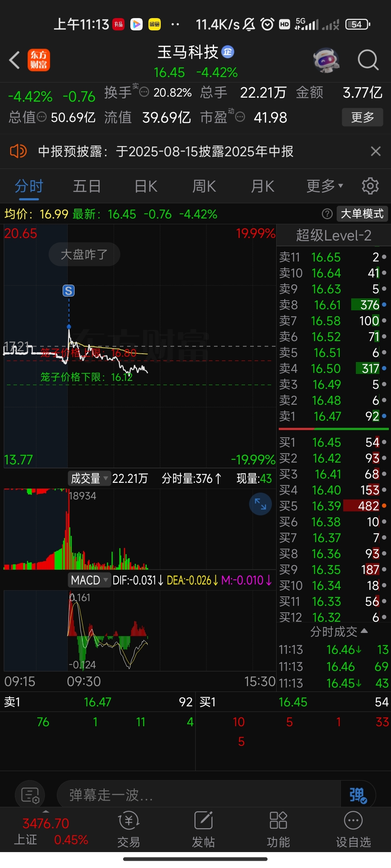Tap the blue S marker on the chart
The width and height of the screenshot is (391, 868).
click(x=68, y=290)
